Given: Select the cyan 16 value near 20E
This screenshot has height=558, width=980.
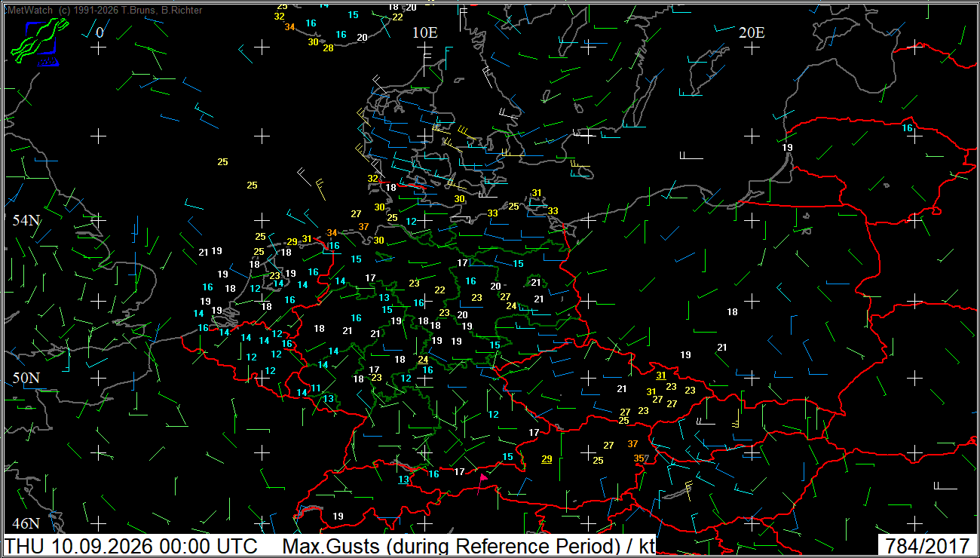Looking at the screenshot, I should (908, 128).
